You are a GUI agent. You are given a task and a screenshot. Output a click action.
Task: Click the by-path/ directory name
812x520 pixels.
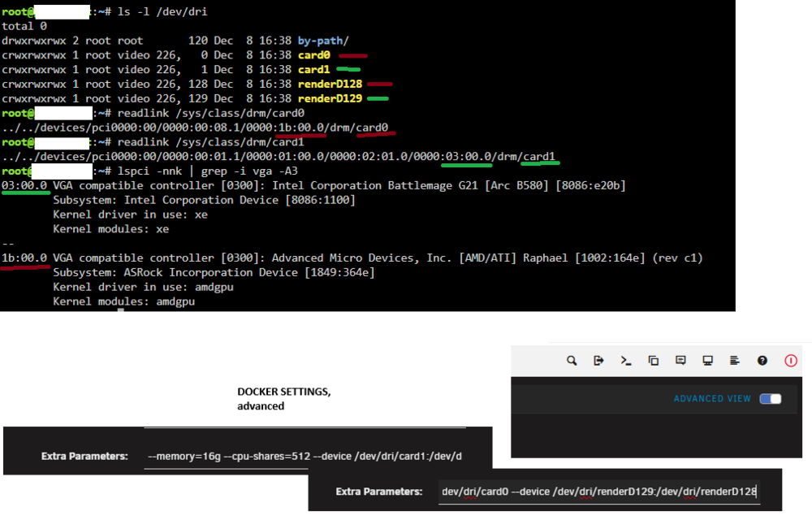click(323, 41)
